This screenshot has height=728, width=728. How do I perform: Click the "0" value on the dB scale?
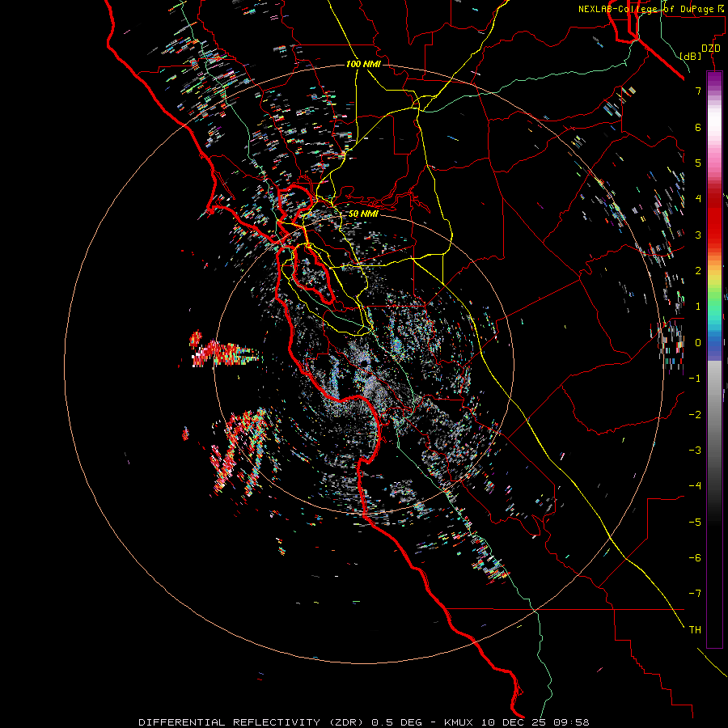pyautogui.click(x=698, y=343)
